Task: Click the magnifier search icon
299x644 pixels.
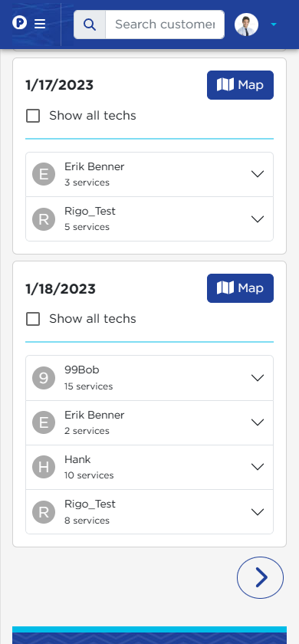Action: pos(90,25)
